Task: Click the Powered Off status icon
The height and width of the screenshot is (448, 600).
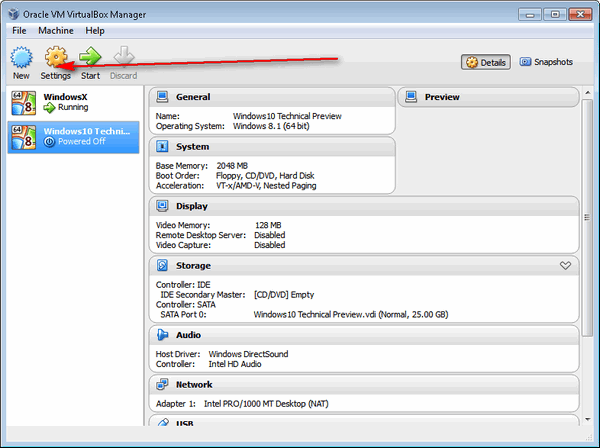Action: 49,142
